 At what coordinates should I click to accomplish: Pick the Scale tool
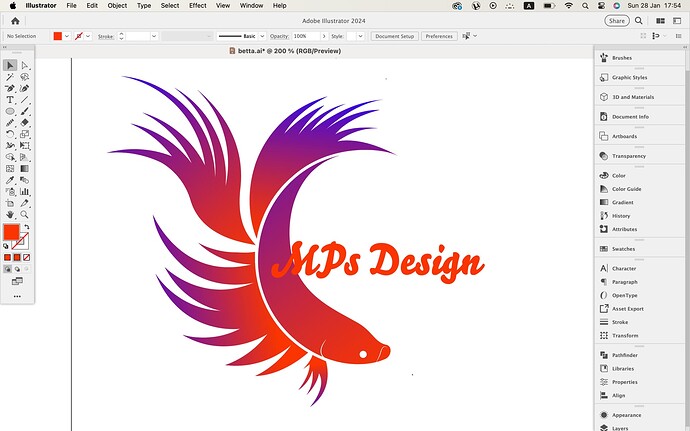[25, 134]
